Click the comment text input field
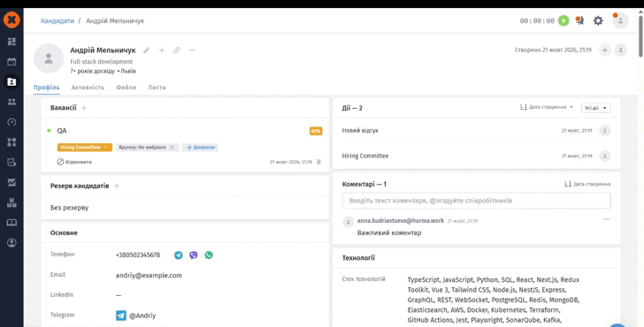 (477, 201)
